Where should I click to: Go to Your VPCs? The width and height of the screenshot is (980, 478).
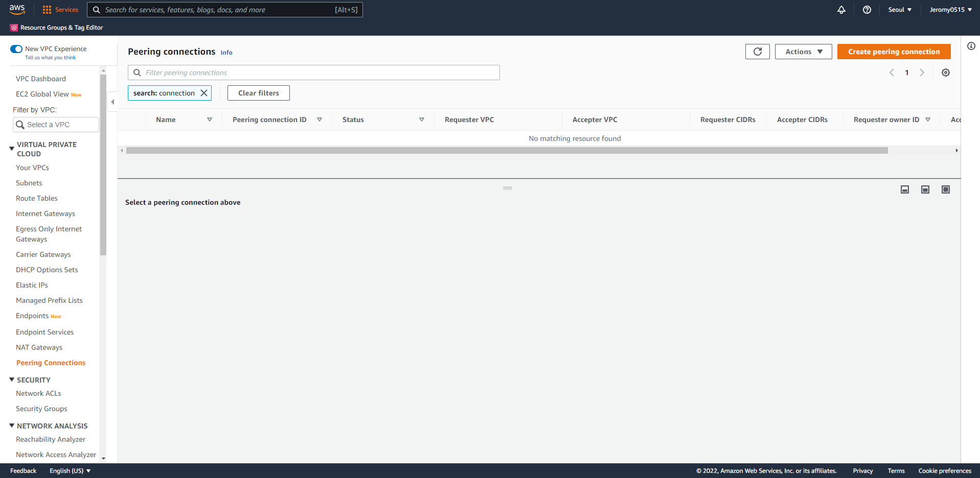point(32,168)
